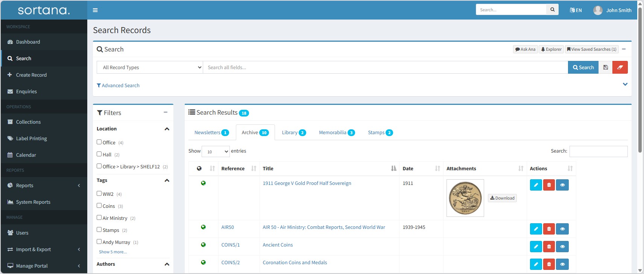Launch the Explorer view
The image size is (644, 274).
[551, 49]
